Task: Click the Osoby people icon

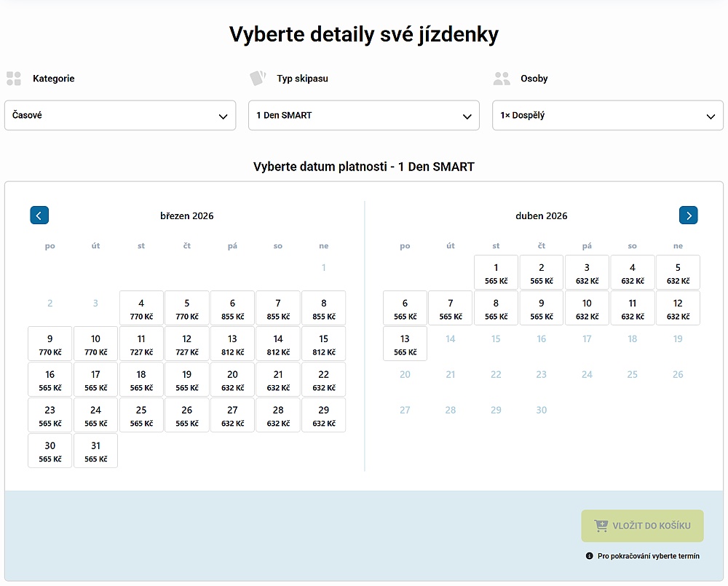Action: tap(502, 79)
